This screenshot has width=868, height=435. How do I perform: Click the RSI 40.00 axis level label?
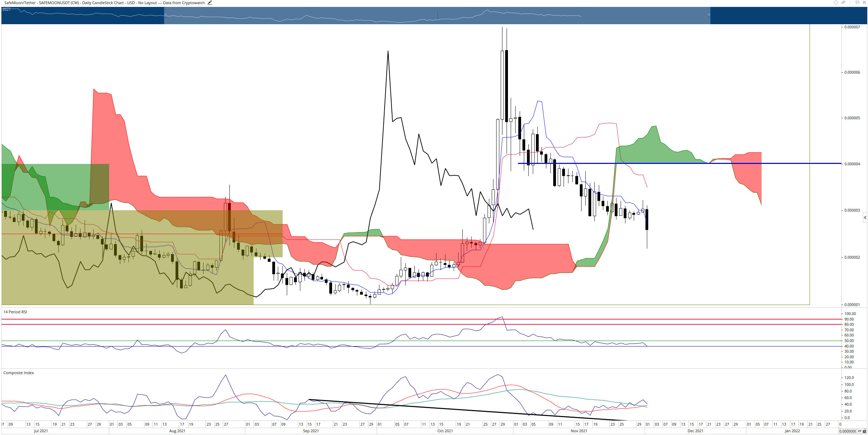[x=849, y=346]
